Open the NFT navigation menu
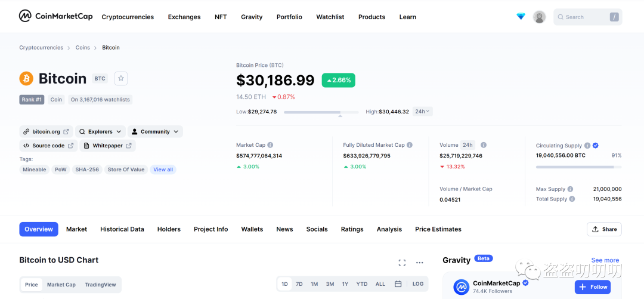Image resolution: width=644 pixels, height=299 pixels. [x=221, y=17]
